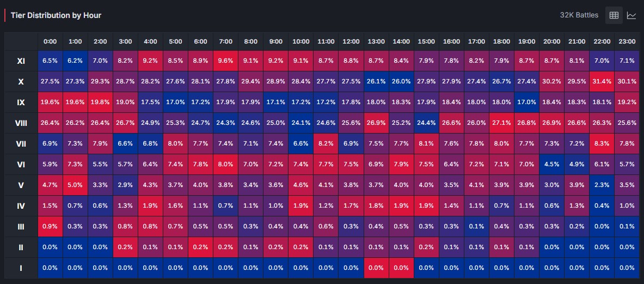Select the tier XI row header
The image size is (644, 284).
pyautogui.click(x=21, y=61)
